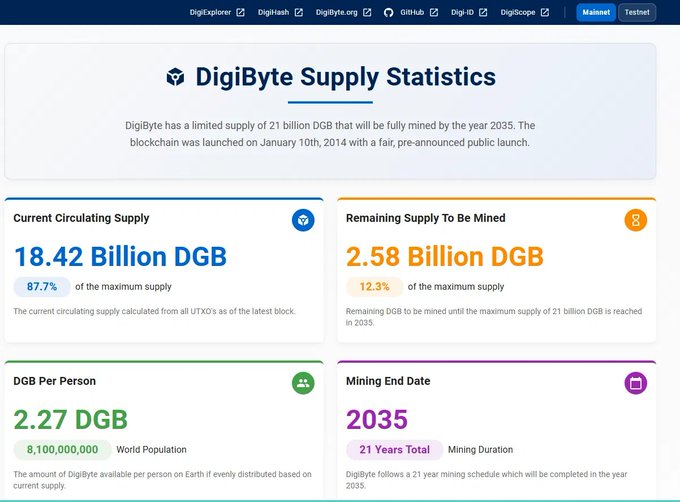The height and width of the screenshot is (502, 680).
Task: Click the 8,100,000,000 population badge
Action: 62,450
